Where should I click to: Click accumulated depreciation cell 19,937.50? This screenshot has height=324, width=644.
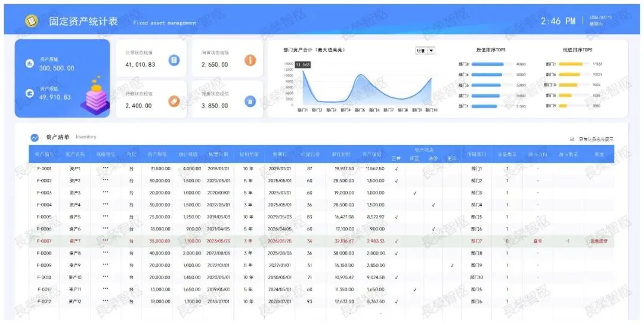coord(341,169)
